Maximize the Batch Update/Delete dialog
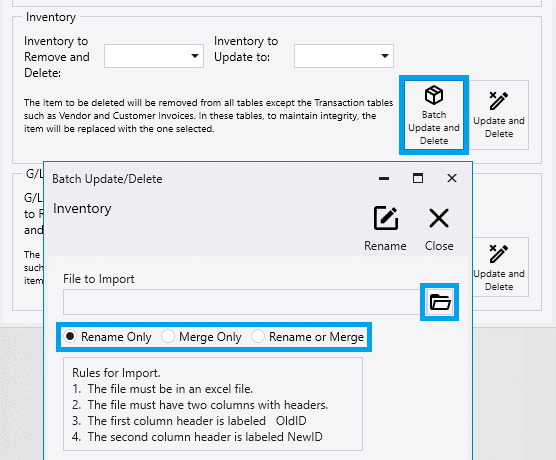 tap(418, 178)
